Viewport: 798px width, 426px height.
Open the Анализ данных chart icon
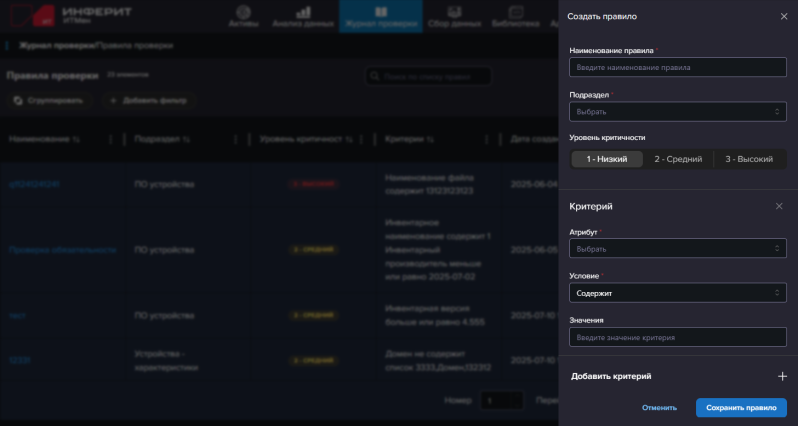pos(302,14)
